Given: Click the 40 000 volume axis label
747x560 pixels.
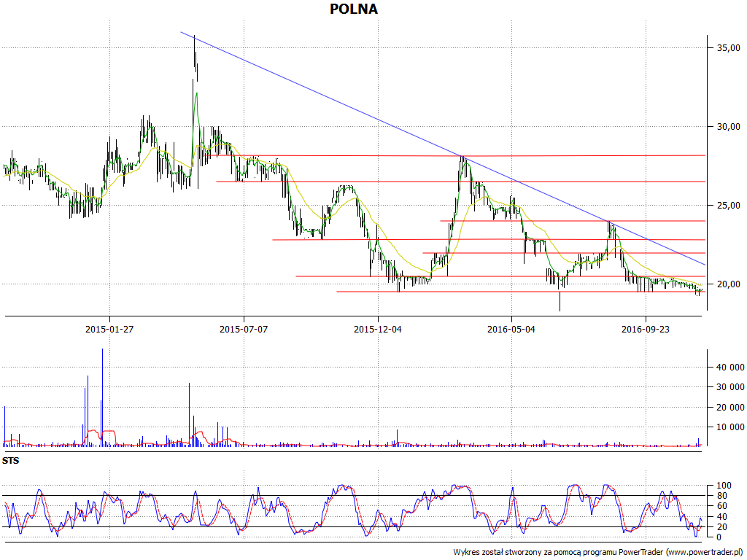Looking at the screenshot, I should coord(730,367).
